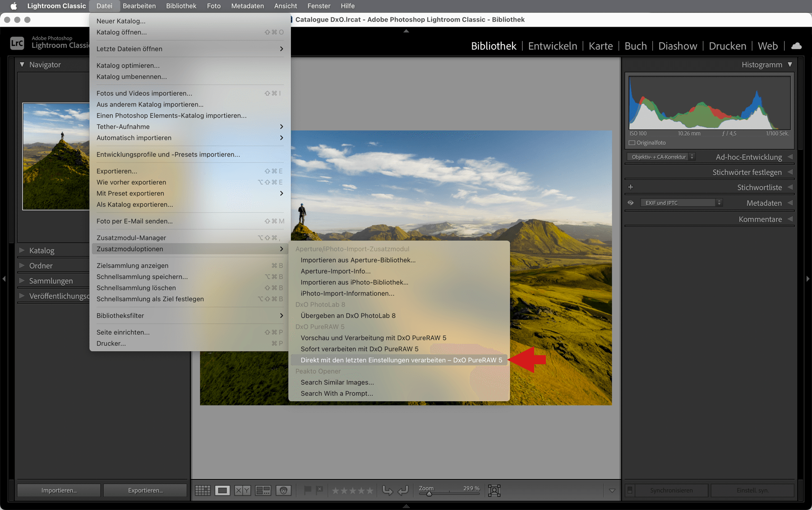Click the Exportieren... button at bottom left
The width and height of the screenshot is (812, 510).
[145, 491]
